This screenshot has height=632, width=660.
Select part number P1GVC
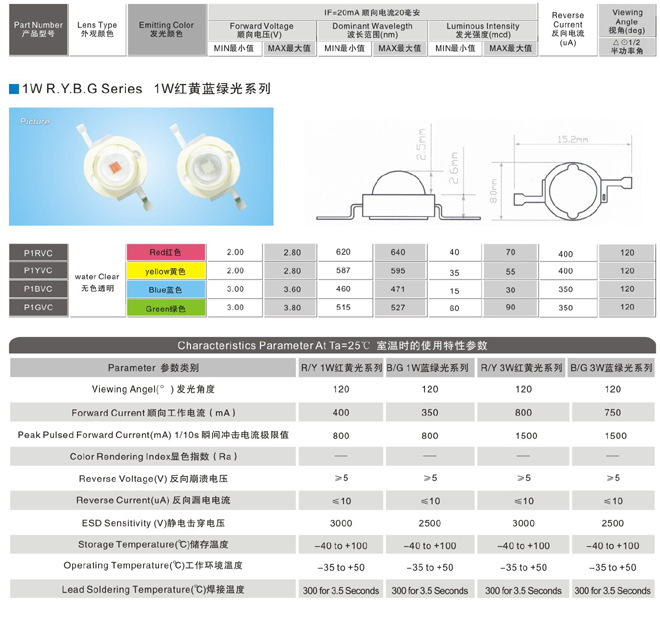[x=38, y=309]
